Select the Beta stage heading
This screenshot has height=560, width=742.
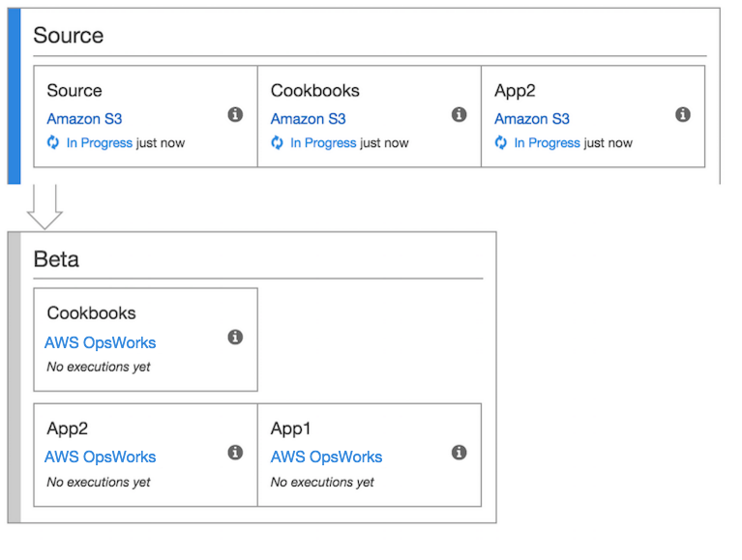point(56,259)
